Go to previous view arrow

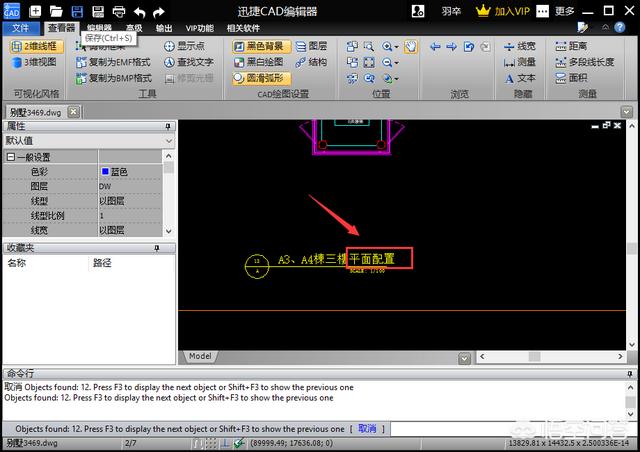click(x=435, y=47)
